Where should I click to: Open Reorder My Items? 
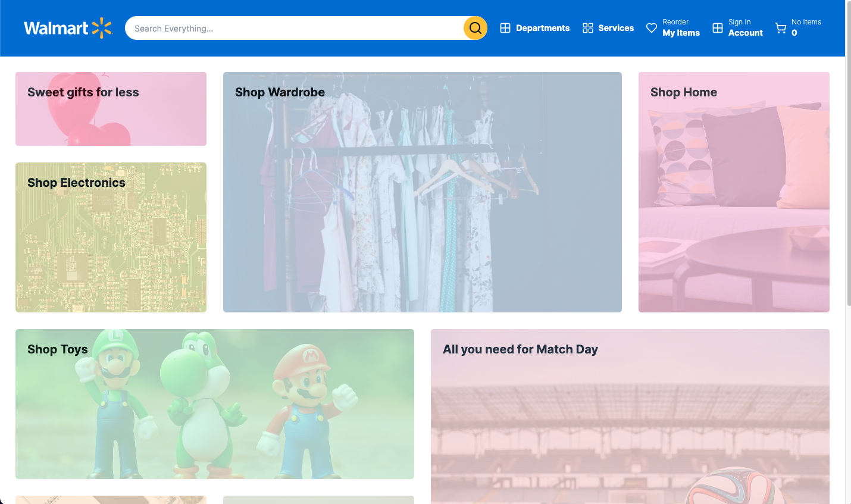673,28
